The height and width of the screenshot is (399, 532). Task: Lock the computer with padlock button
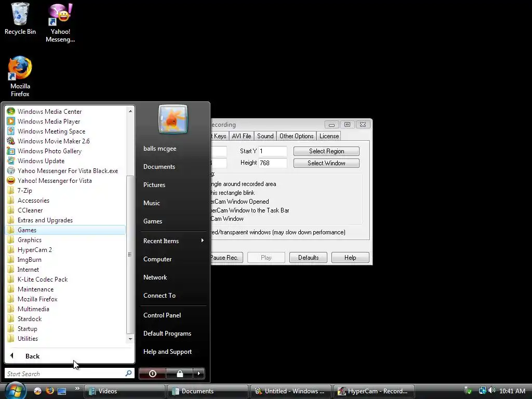pyautogui.click(x=179, y=374)
